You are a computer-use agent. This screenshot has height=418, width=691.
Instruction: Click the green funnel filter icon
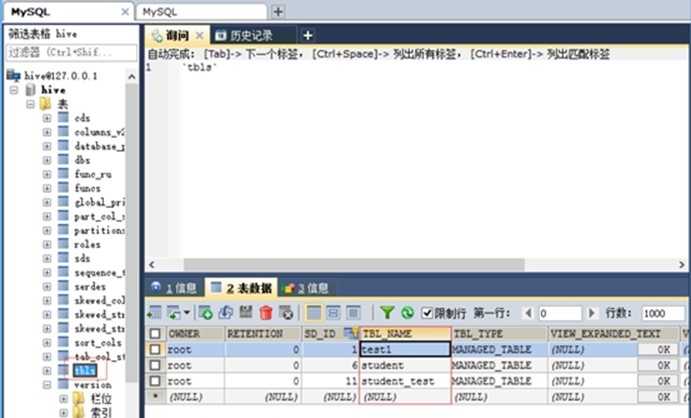pos(387,313)
